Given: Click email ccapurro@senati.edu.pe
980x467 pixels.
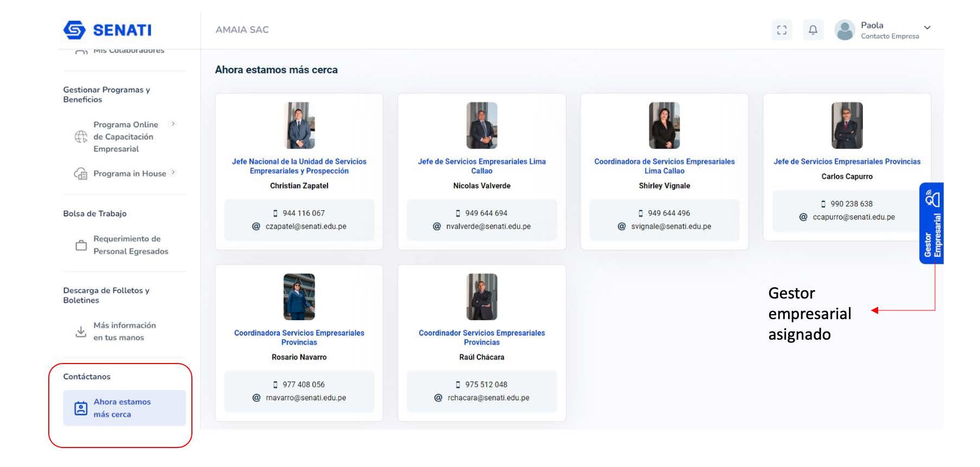Looking at the screenshot, I should pos(854,217).
